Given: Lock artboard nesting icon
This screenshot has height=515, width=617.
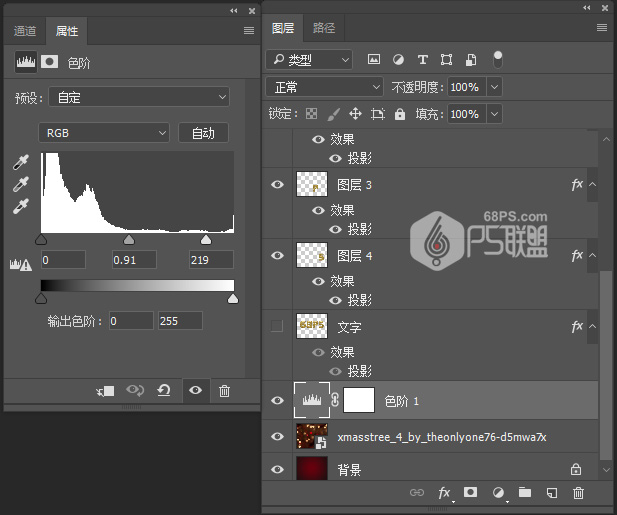Looking at the screenshot, I should (x=378, y=114).
